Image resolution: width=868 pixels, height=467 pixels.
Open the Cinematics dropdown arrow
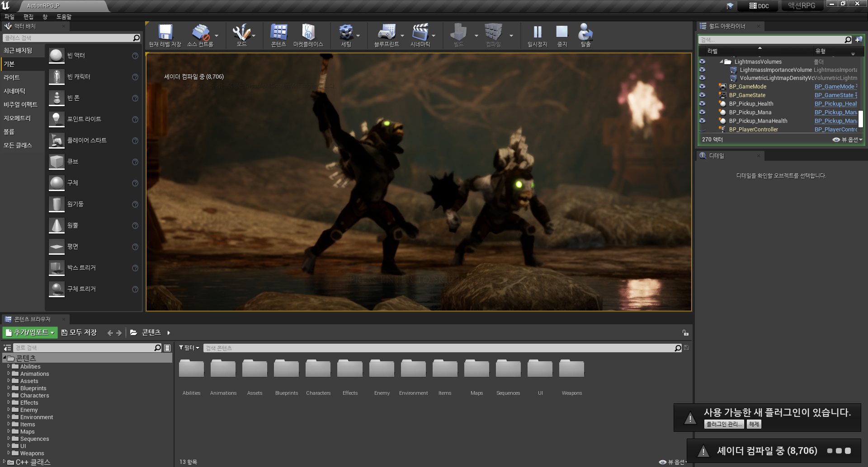pyautogui.click(x=434, y=35)
